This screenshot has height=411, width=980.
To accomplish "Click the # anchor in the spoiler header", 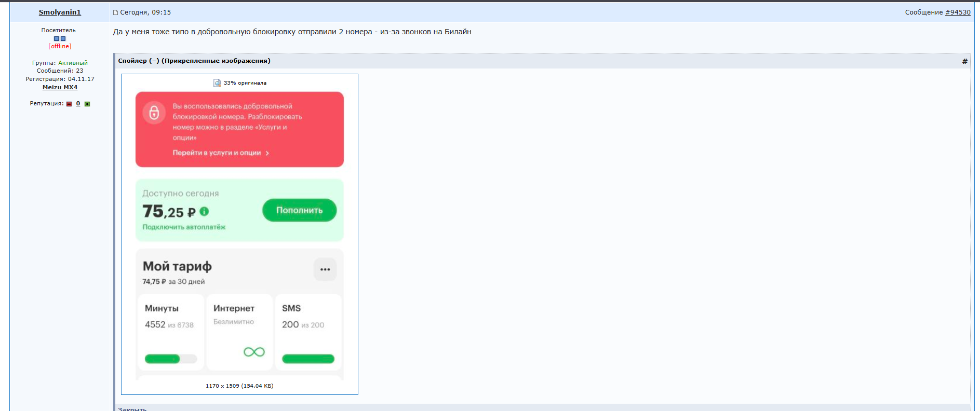I will coord(964,61).
